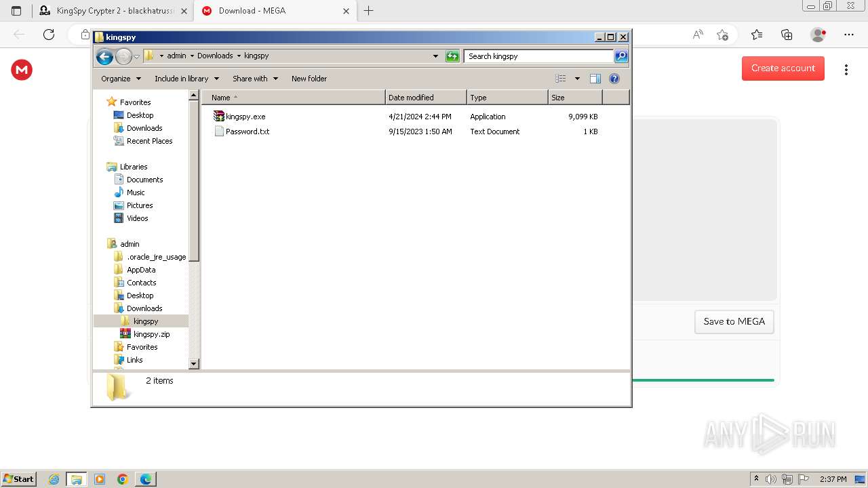Sort by the Date modified column
Viewport: 868px width, 488px height.
(426, 98)
